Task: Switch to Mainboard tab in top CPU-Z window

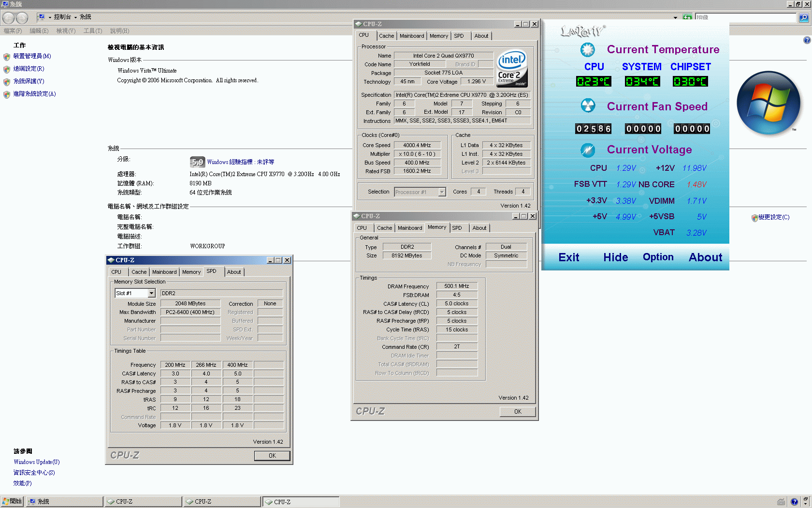Action: [412, 36]
